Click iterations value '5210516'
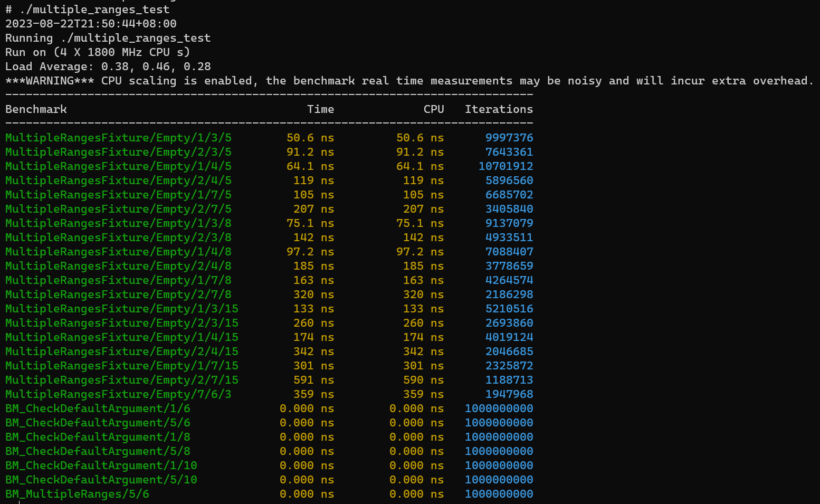 pyautogui.click(x=509, y=309)
